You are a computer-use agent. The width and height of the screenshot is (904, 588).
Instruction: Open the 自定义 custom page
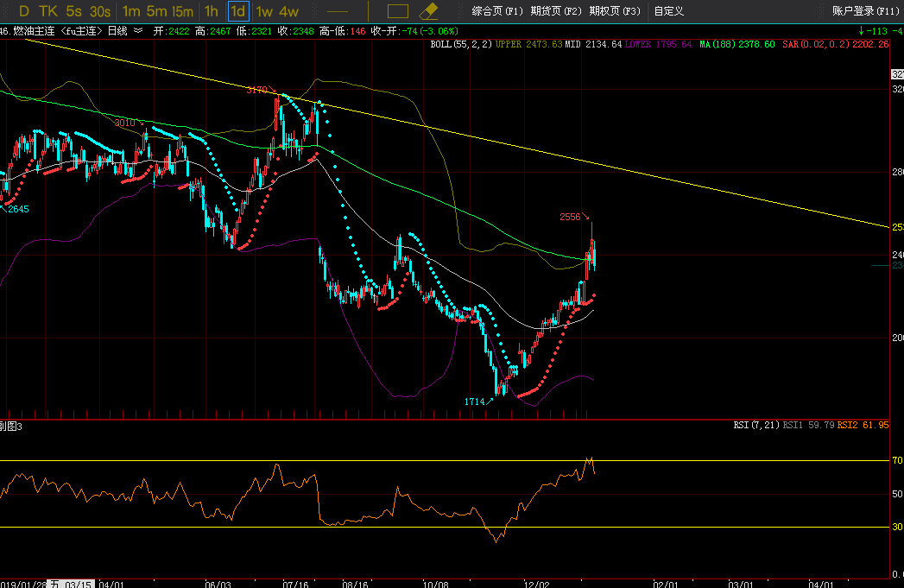[x=669, y=11]
